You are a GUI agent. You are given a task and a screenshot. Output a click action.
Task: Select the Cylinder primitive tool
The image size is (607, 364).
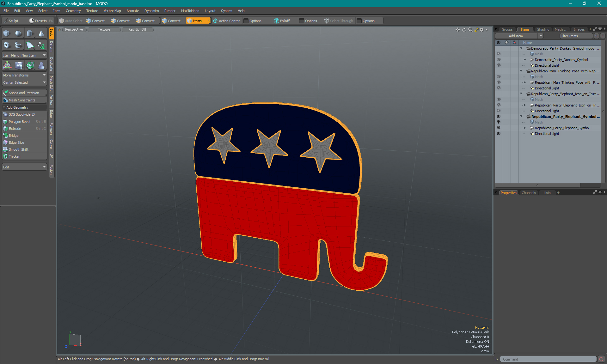click(x=30, y=33)
